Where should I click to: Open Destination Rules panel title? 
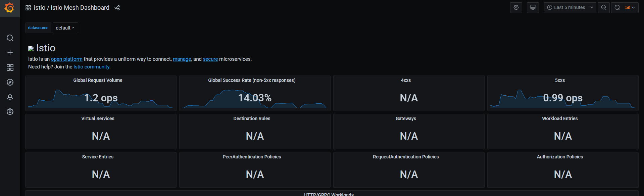[x=252, y=118]
